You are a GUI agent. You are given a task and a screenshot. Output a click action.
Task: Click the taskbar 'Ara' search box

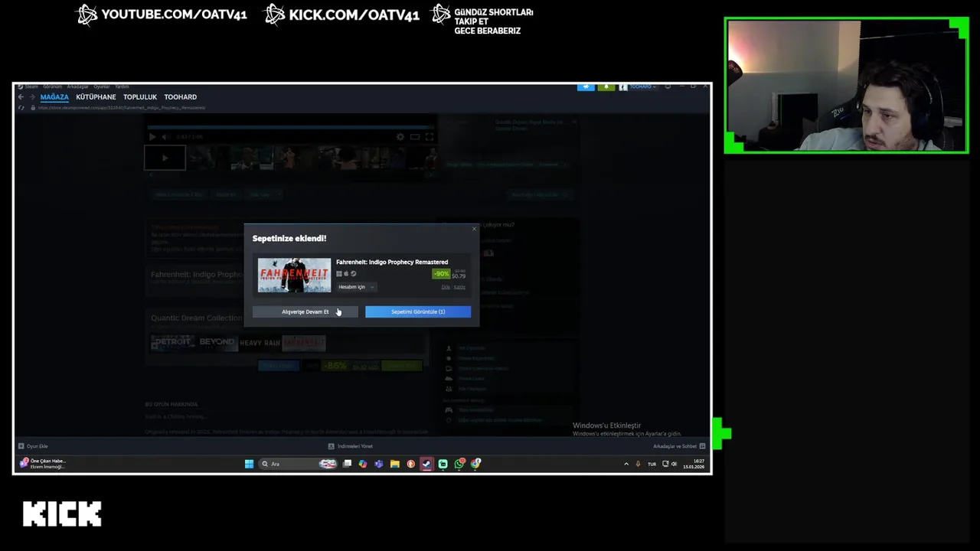coord(299,464)
